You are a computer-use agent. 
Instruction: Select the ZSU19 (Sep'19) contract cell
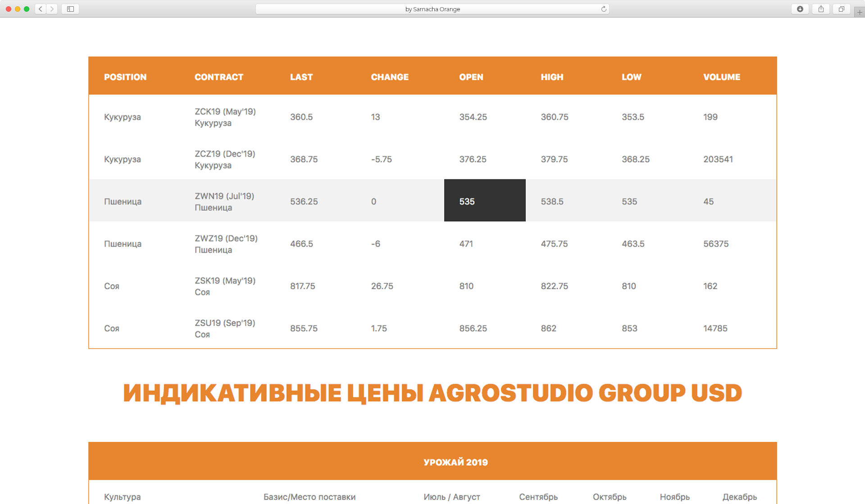(225, 329)
